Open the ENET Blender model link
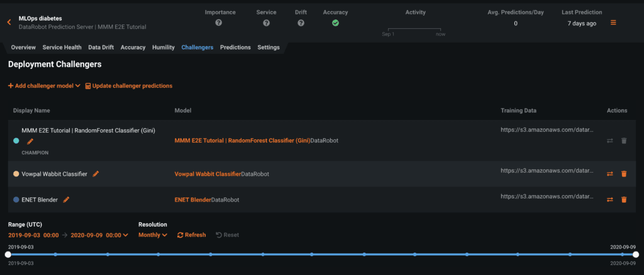Viewport: 644px width, 275px height. (193, 200)
